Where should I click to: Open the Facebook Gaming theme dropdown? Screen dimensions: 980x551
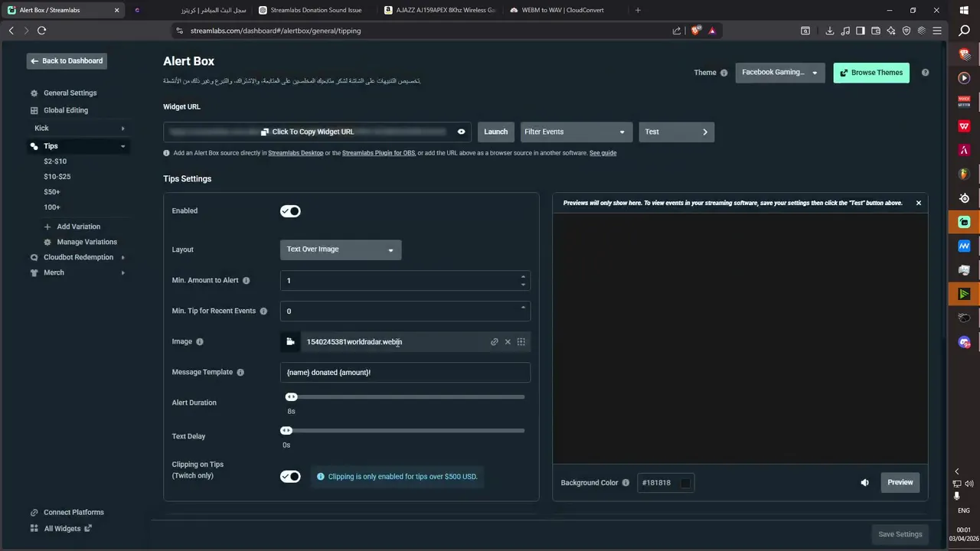pyautogui.click(x=780, y=73)
